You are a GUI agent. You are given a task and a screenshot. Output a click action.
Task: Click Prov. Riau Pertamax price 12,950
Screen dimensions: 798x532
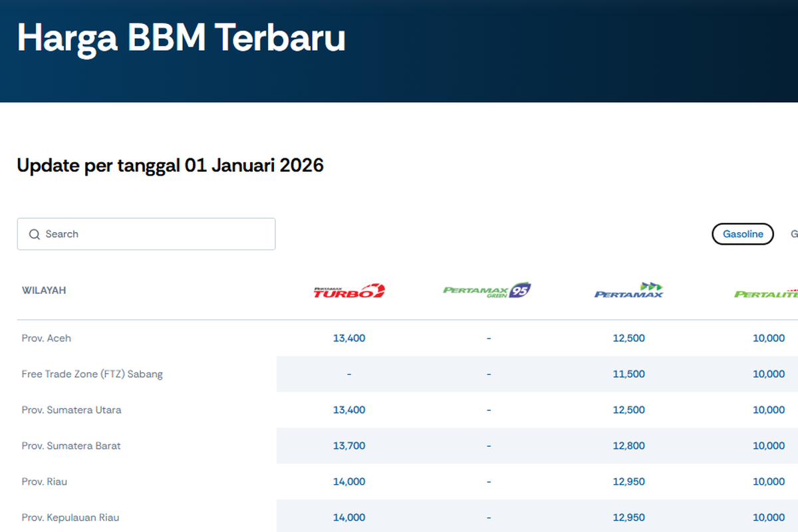click(x=629, y=481)
